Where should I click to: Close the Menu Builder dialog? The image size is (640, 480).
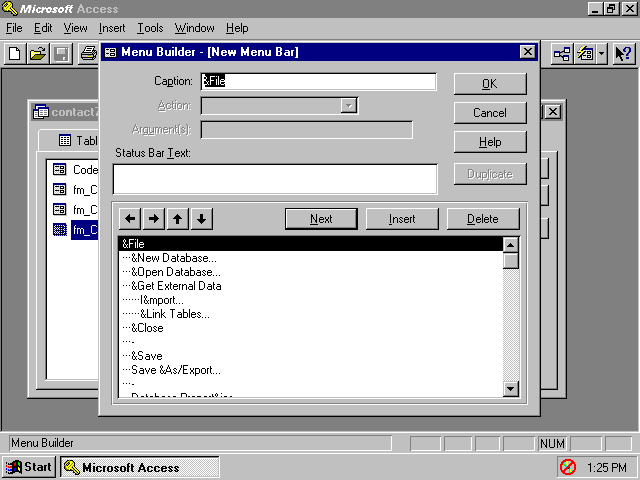coord(528,52)
